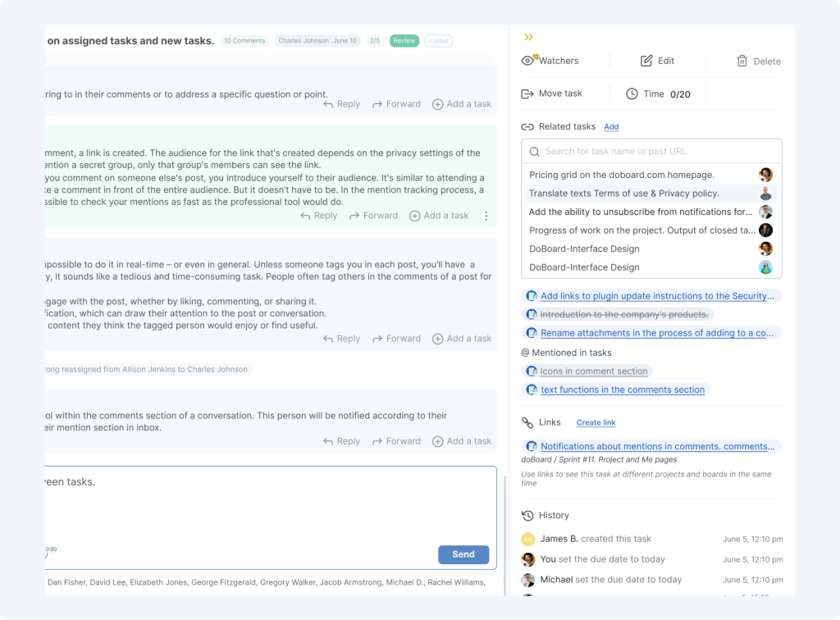
Task: Click Add next to Related tasks
Action: pos(611,127)
